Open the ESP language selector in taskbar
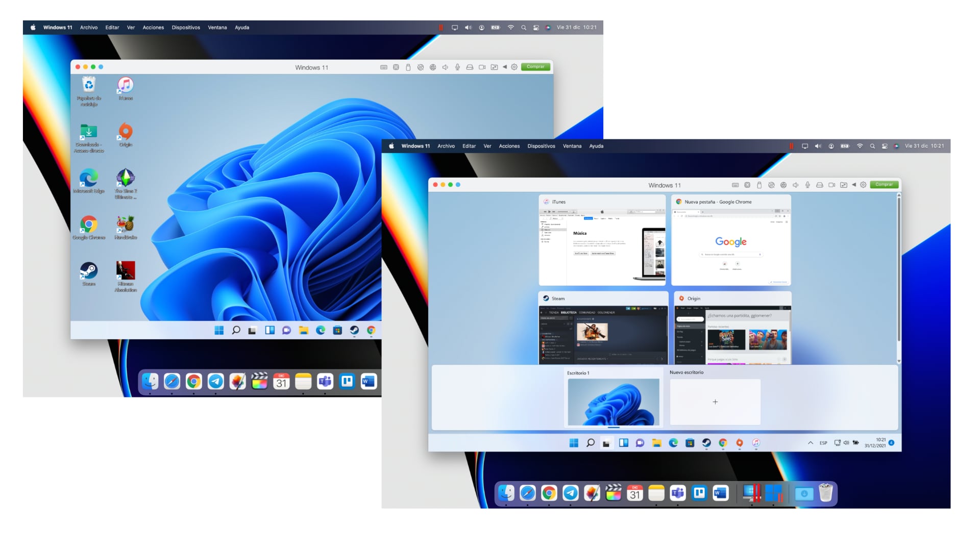 (x=823, y=443)
